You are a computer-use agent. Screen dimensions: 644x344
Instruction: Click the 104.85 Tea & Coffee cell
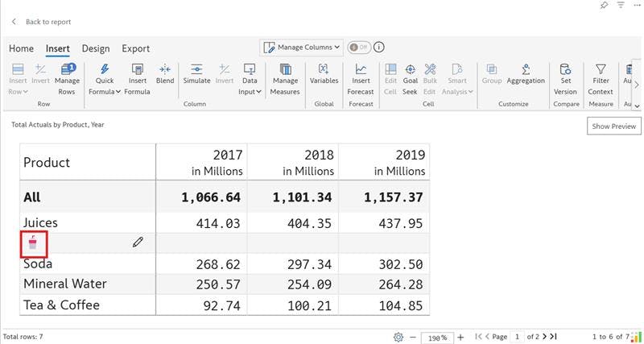(384, 305)
